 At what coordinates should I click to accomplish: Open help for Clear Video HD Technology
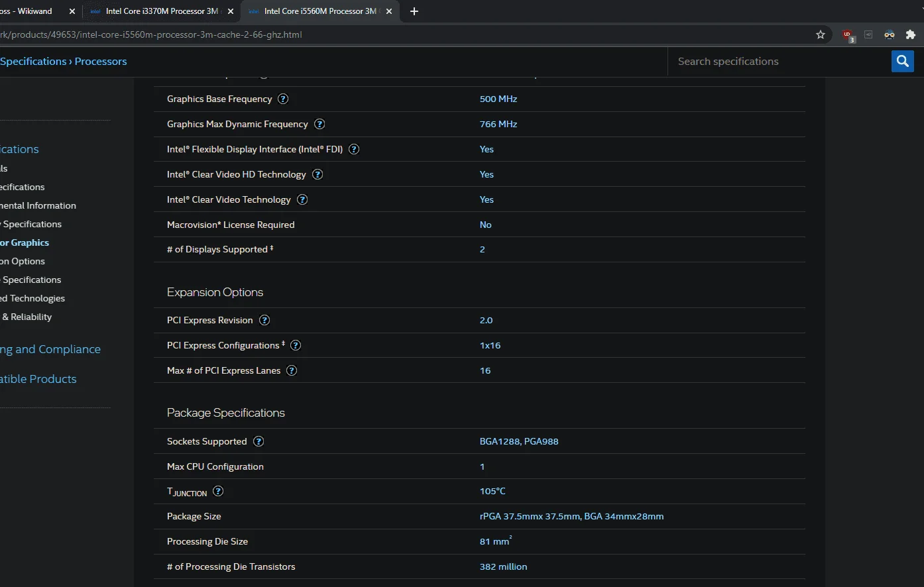[318, 174]
